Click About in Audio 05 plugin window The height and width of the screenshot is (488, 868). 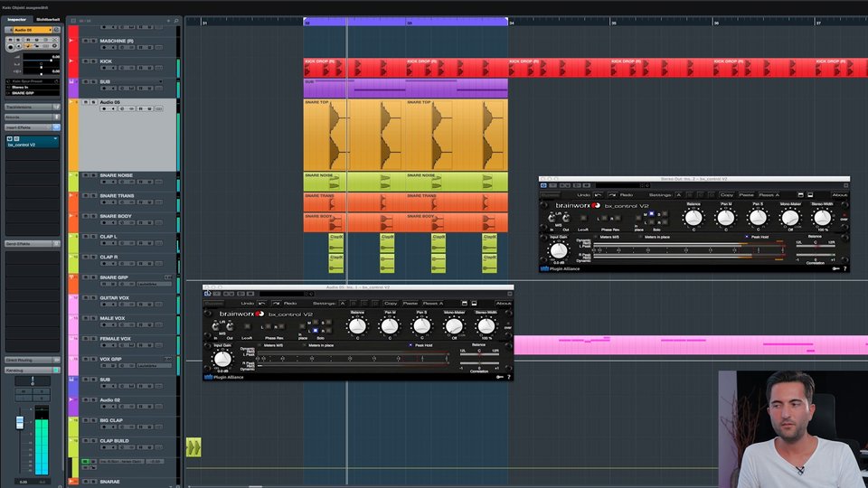[x=504, y=304]
